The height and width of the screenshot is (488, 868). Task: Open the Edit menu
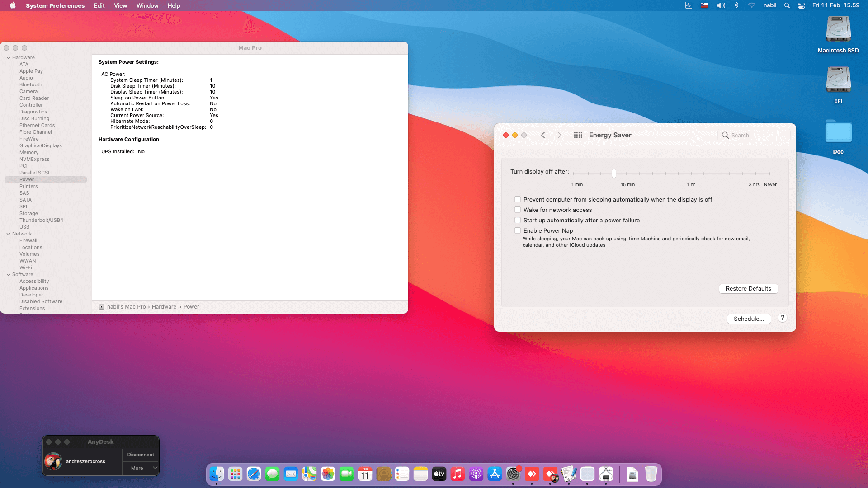pyautogui.click(x=99, y=5)
